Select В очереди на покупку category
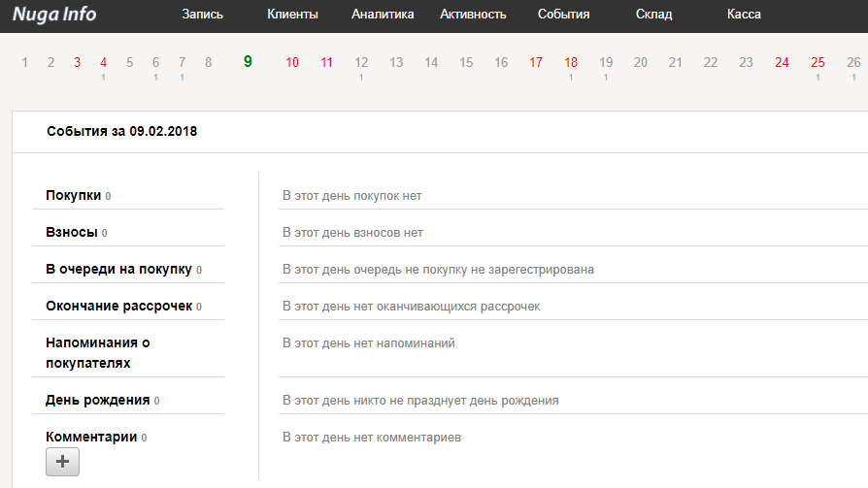868x488 pixels. pos(119,269)
